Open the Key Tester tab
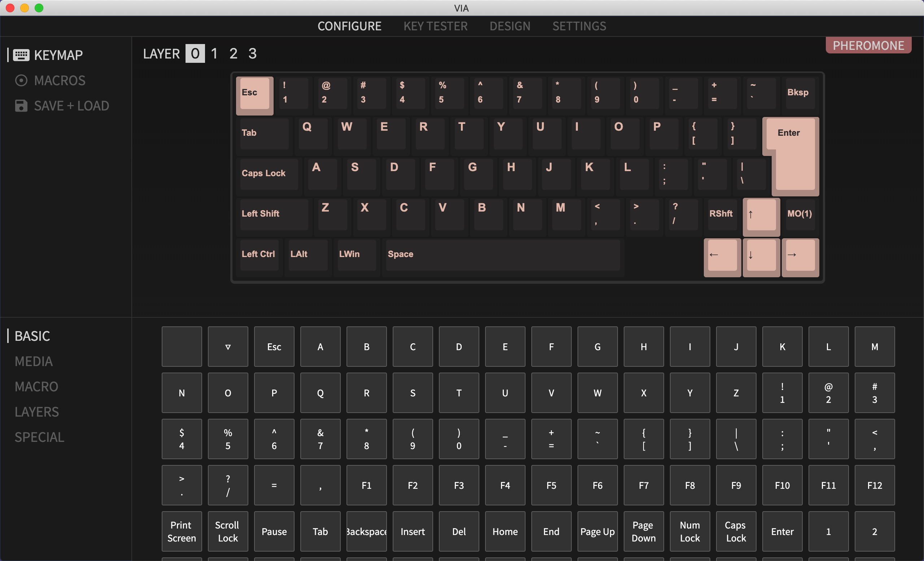Image resolution: width=924 pixels, height=561 pixels. [x=435, y=26]
